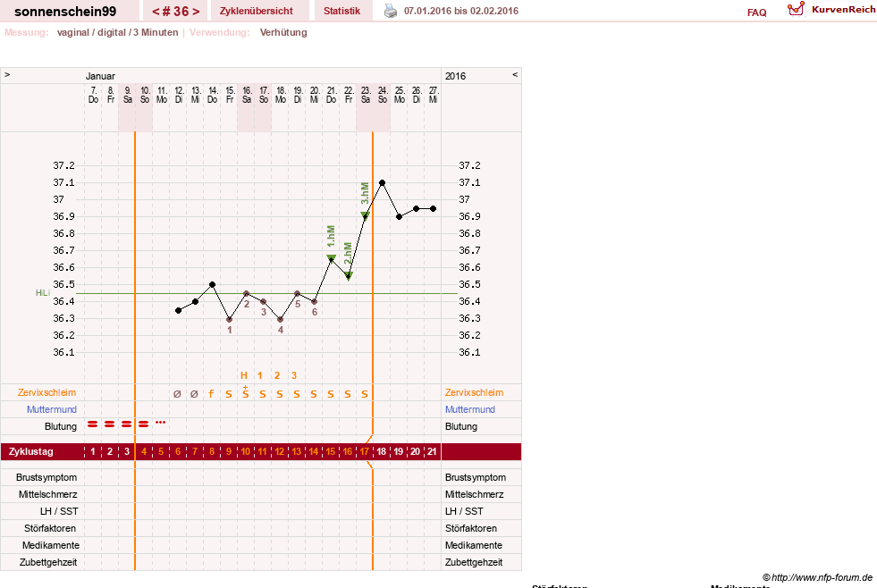Click the left LH / SST row label

tap(59, 511)
